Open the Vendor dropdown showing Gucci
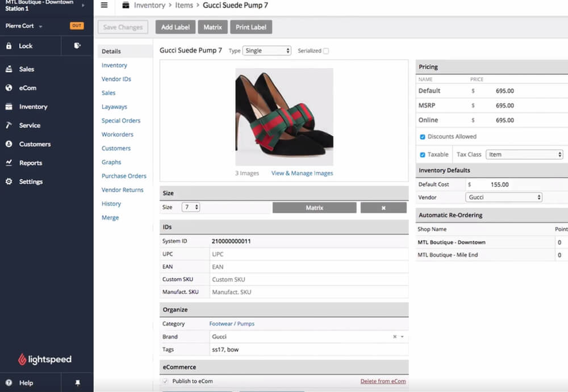 pos(503,197)
